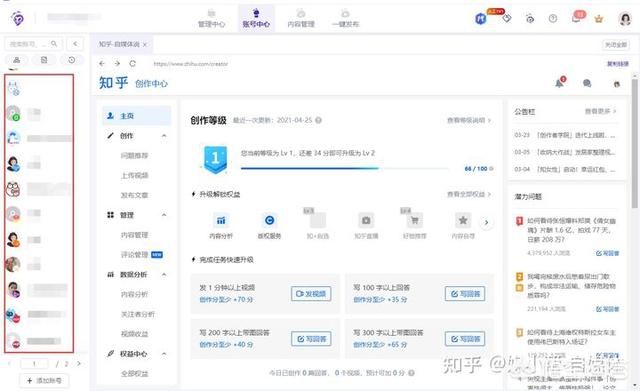
Task: Click the blue hexagon icon in top bar
Action: (x=481, y=18)
